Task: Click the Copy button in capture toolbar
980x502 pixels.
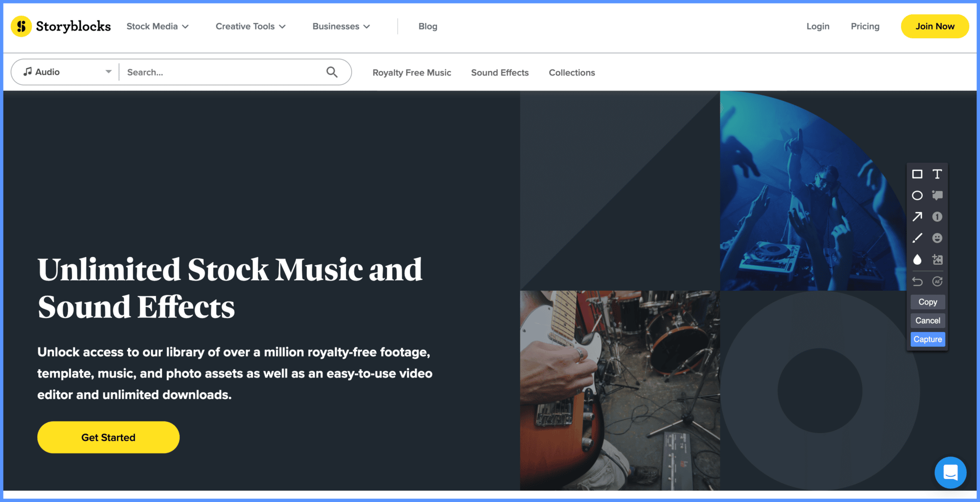Action: tap(928, 302)
